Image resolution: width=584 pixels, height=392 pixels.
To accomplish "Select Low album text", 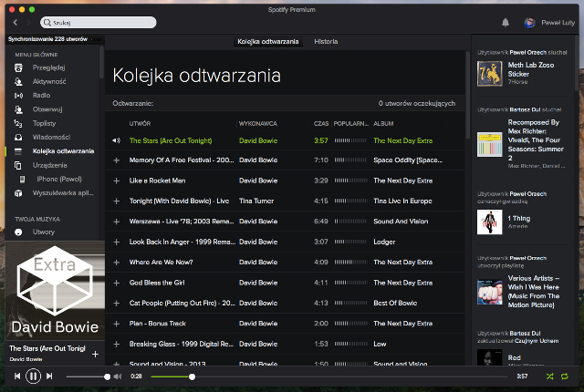I will coord(380,345).
